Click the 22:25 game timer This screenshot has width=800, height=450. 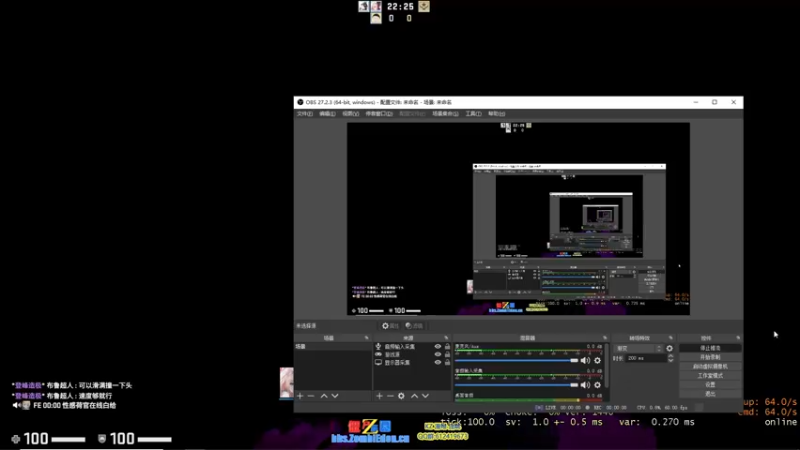401,7
